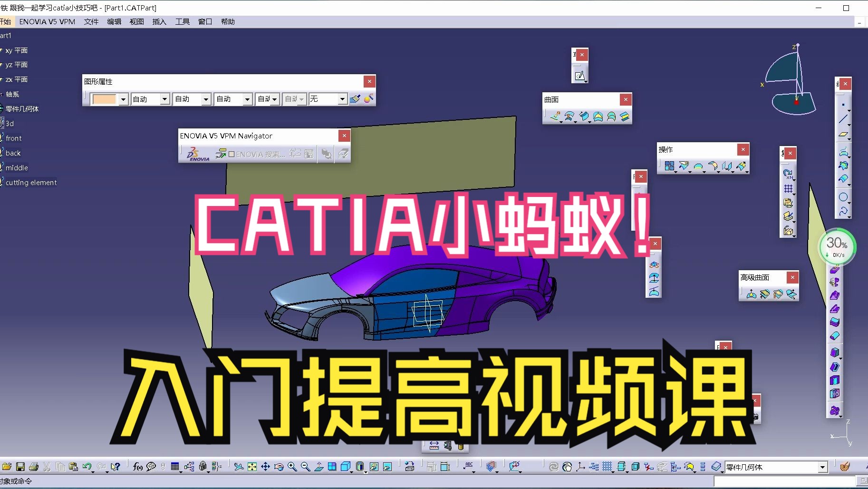The width and height of the screenshot is (868, 489).
Task: Open the 无 layer dropdown
Action: (342, 99)
